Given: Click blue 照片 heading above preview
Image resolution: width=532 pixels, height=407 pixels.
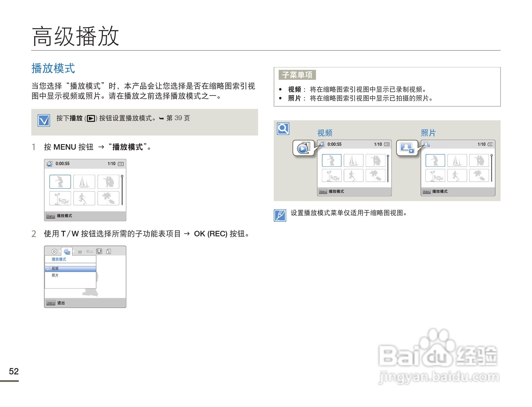Looking at the screenshot, I should pos(428,133).
